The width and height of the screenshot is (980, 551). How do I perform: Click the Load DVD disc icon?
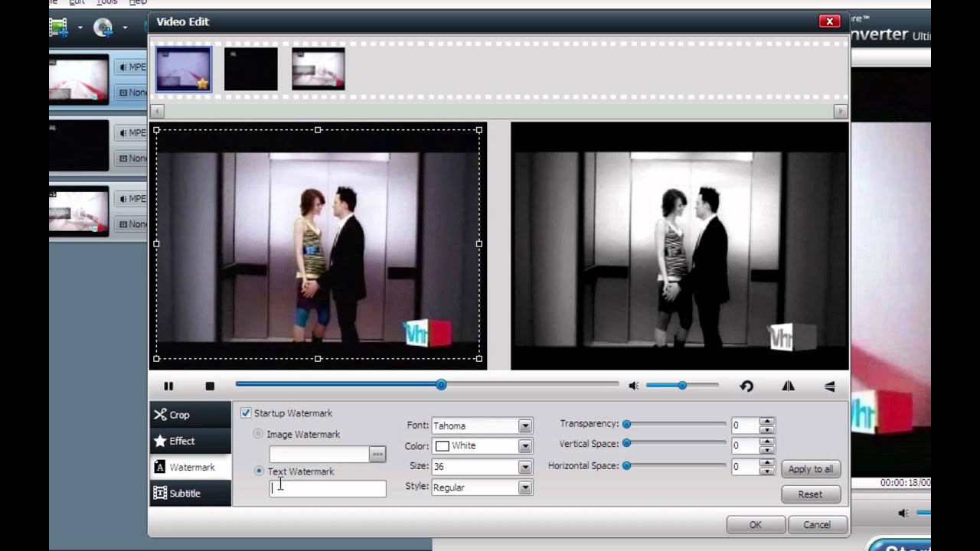click(x=103, y=28)
